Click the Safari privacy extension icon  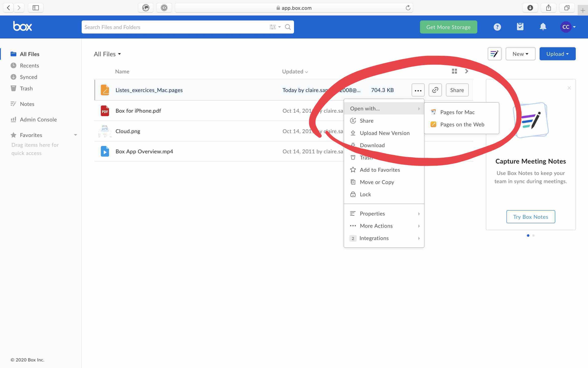coord(146,8)
